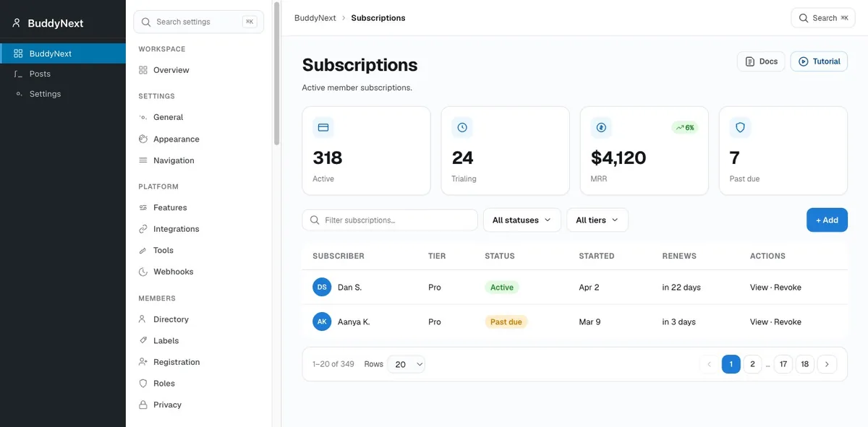Go to pagination page 2
Screen dimensions: 868x427
tap(752, 364)
